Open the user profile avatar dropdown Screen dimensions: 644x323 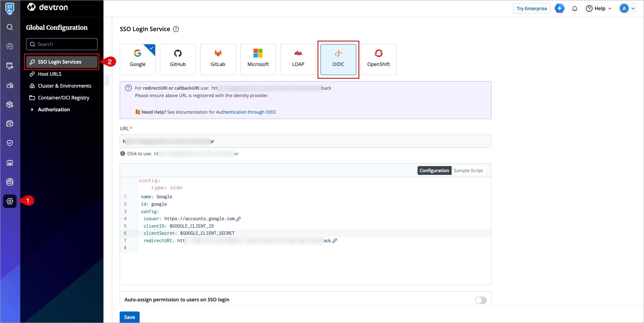coord(627,8)
